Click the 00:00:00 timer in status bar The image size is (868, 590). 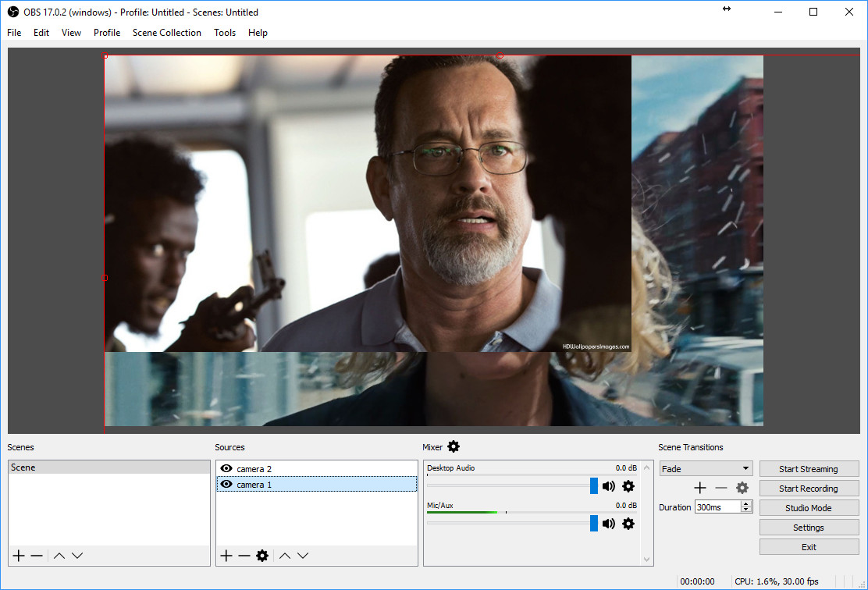pyautogui.click(x=697, y=581)
